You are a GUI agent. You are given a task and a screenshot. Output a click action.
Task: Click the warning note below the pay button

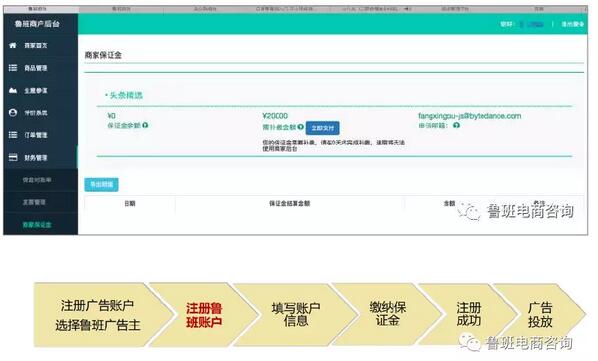[x=333, y=146]
